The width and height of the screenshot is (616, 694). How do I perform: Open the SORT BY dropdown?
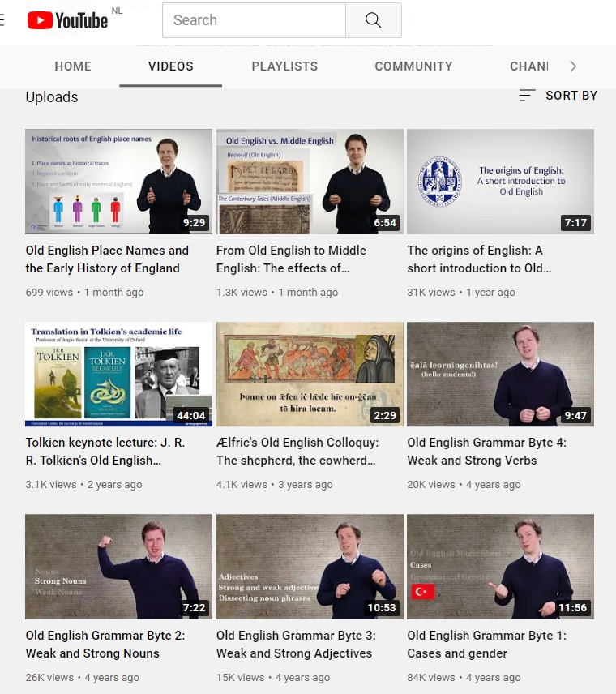point(558,95)
